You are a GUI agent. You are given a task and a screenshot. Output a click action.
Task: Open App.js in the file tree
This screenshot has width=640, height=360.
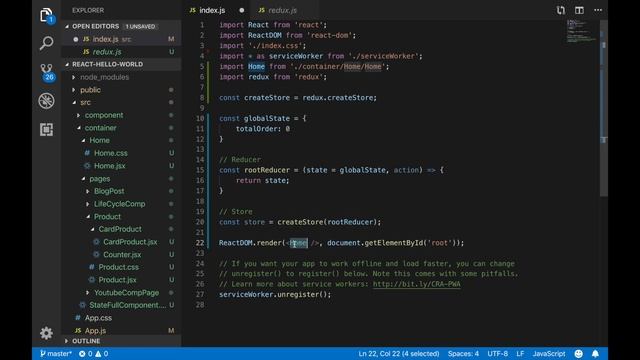pyautogui.click(x=121, y=330)
